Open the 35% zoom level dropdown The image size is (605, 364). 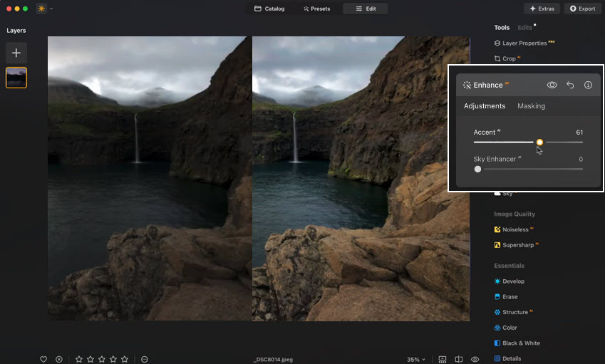pyautogui.click(x=416, y=359)
